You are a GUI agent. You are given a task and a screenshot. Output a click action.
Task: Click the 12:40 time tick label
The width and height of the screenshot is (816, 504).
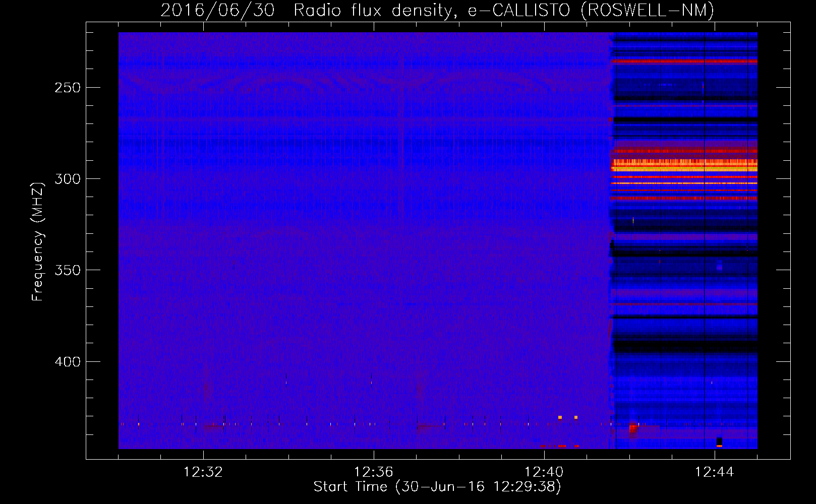tap(544, 472)
